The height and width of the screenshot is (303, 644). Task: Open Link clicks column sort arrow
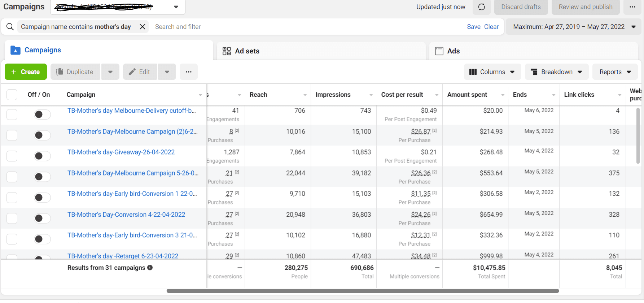click(619, 95)
